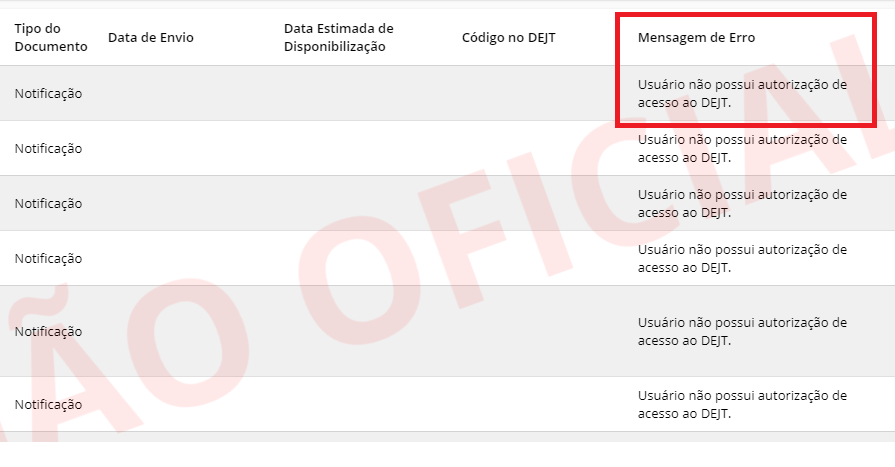Pick 'Notificação' in the last table row
Viewport: 895px width, 467px height.
click(49, 405)
